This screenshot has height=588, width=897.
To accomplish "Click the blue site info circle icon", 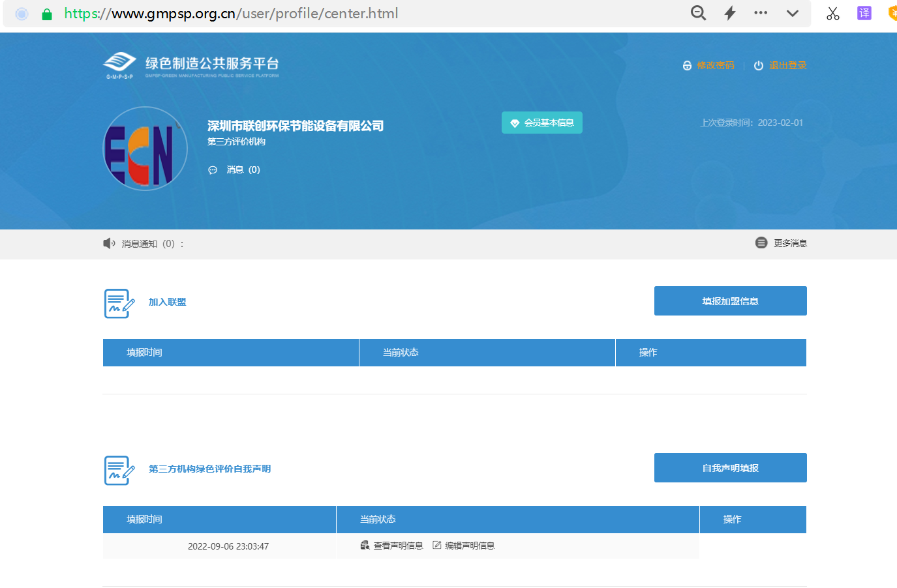I will coord(22,14).
